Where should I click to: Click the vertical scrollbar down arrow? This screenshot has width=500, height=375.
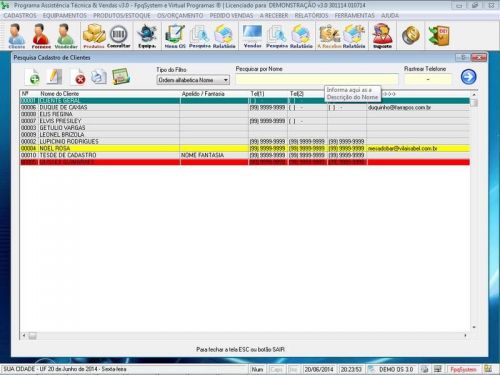474,327
